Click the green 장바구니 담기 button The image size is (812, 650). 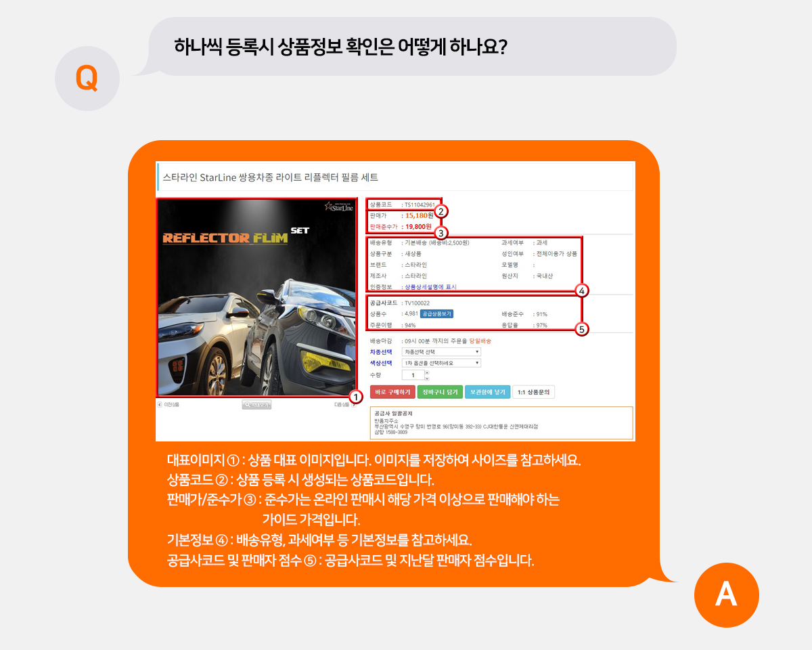pyautogui.click(x=441, y=392)
